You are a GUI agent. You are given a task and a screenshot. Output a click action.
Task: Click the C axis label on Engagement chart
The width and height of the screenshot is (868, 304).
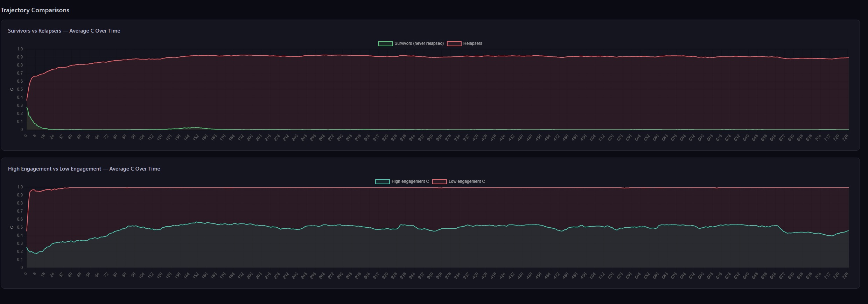[12, 227]
